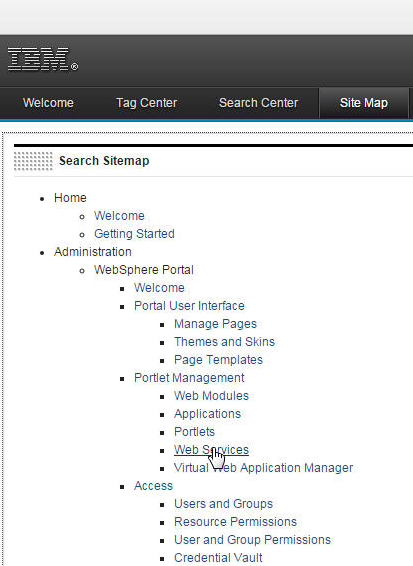Open Welcome under WebSphere Portal
This screenshot has height=566, width=413.
[159, 288]
